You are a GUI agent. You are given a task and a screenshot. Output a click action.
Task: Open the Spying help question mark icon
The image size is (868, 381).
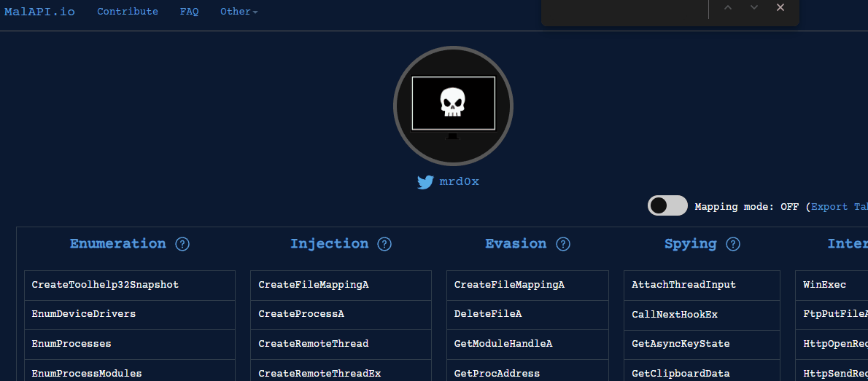click(733, 244)
